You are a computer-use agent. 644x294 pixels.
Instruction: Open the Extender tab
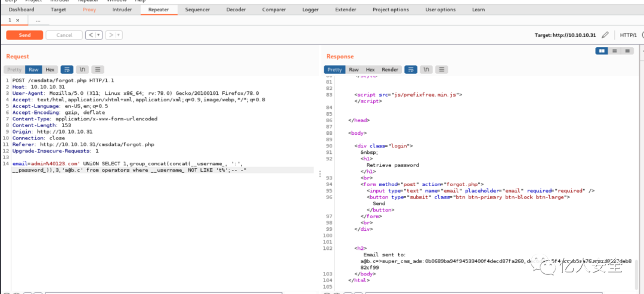click(345, 10)
